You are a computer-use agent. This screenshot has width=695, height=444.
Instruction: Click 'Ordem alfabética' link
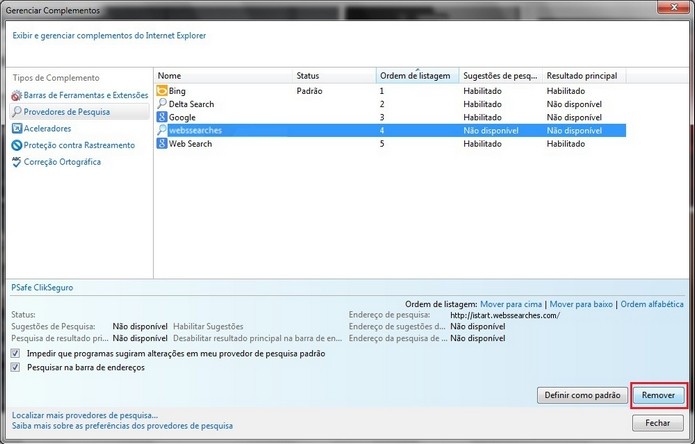pyautogui.click(x=652, y=304)
